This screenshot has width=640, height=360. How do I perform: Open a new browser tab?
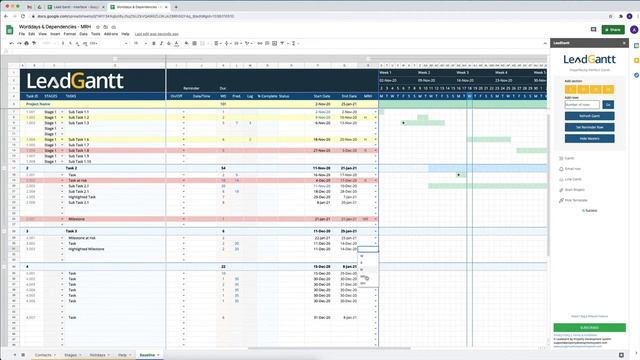tap(176, 7)
